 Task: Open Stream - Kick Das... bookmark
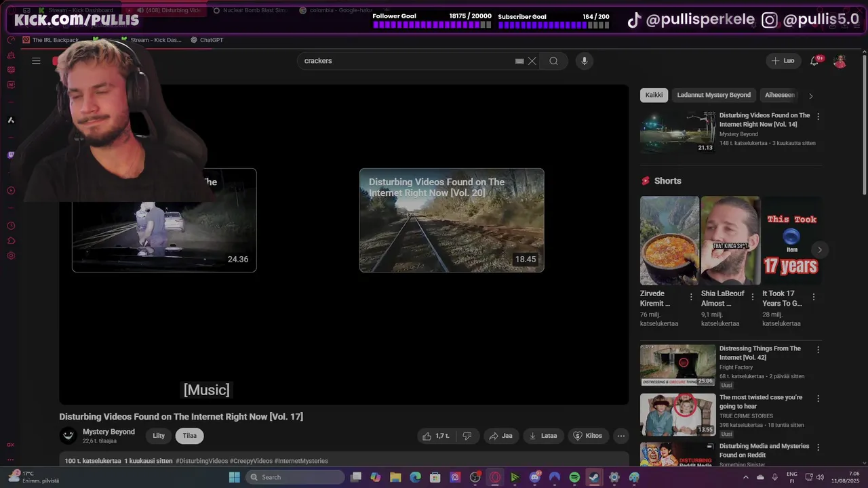[151, 40]
